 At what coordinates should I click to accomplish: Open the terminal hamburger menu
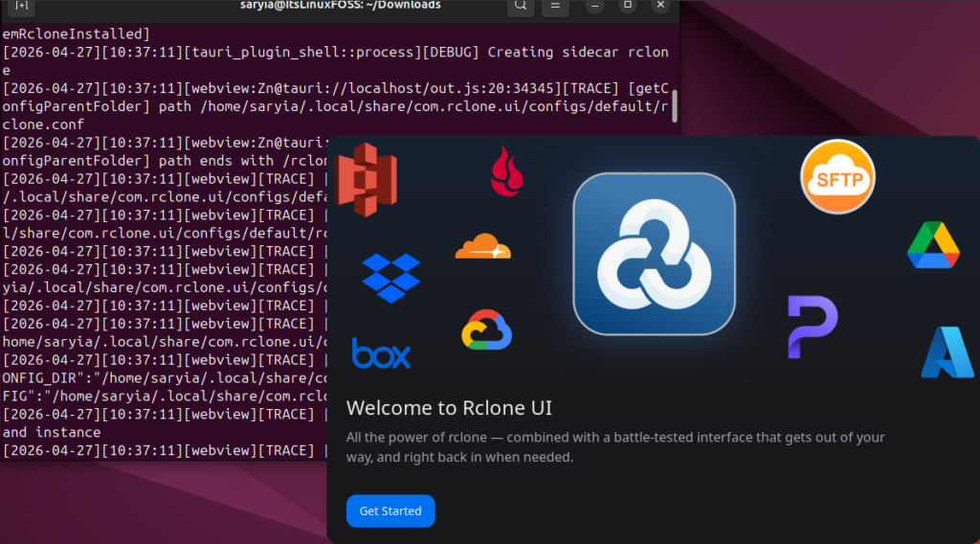click(555, 6)
